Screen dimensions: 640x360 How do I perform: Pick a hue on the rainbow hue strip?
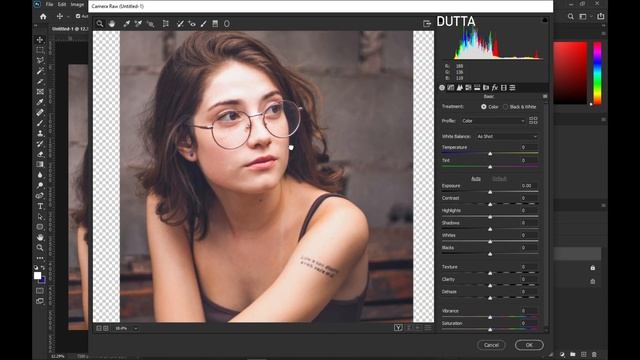597,73
